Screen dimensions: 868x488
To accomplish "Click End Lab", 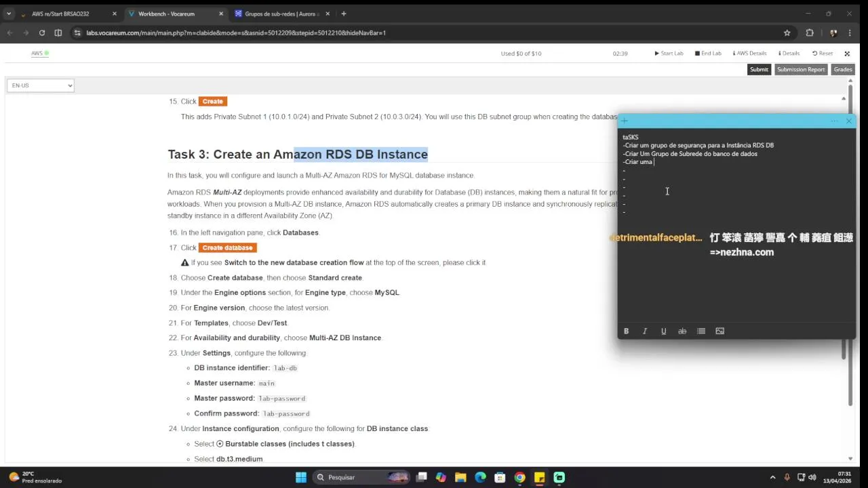I will coord(708,53).
